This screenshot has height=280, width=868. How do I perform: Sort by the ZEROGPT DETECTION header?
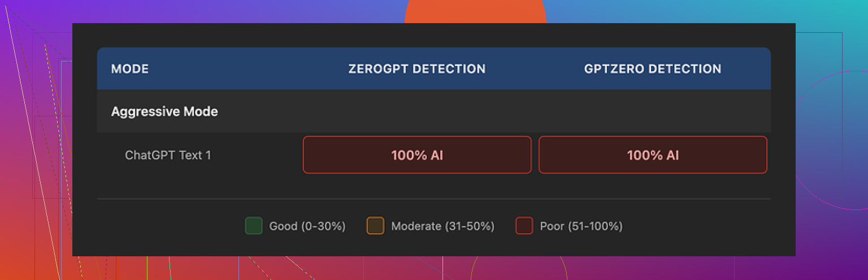tap(417, 69)
